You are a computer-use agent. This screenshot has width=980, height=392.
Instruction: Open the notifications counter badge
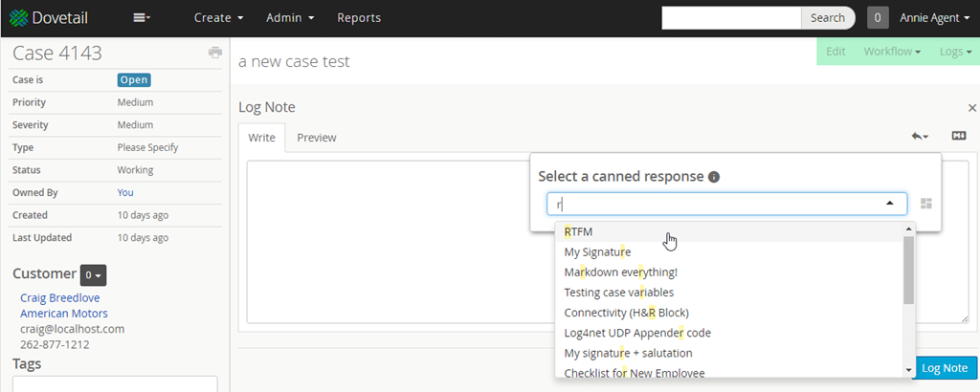pyautogui.click(x=878, y=17)
